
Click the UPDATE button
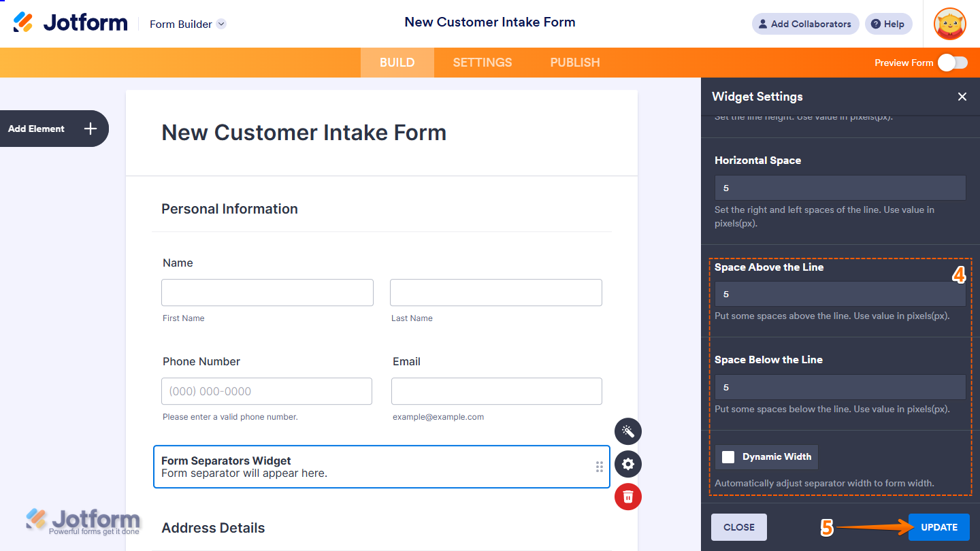[x=938, y=527]
